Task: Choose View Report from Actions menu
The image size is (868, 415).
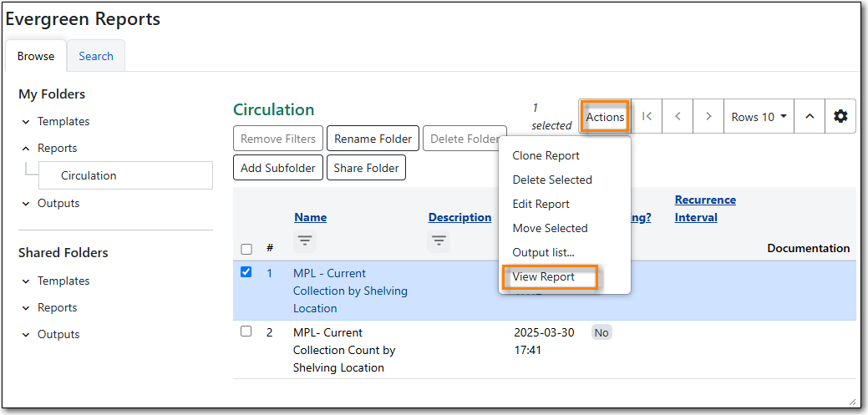Action: (x=543, y=276)
